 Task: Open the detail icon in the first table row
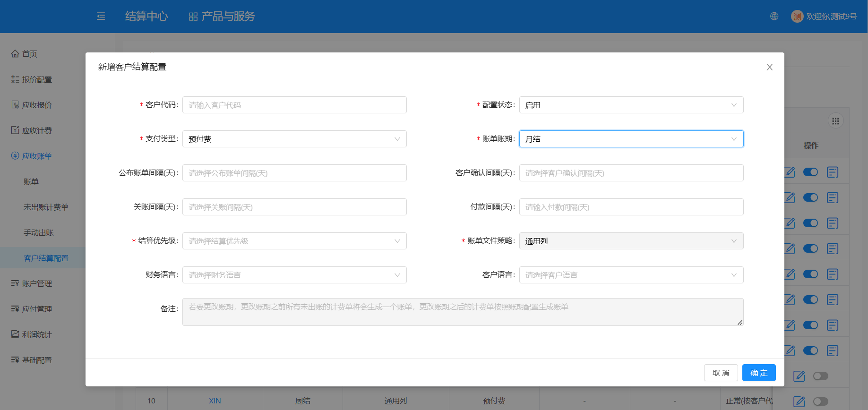[833, 172]
